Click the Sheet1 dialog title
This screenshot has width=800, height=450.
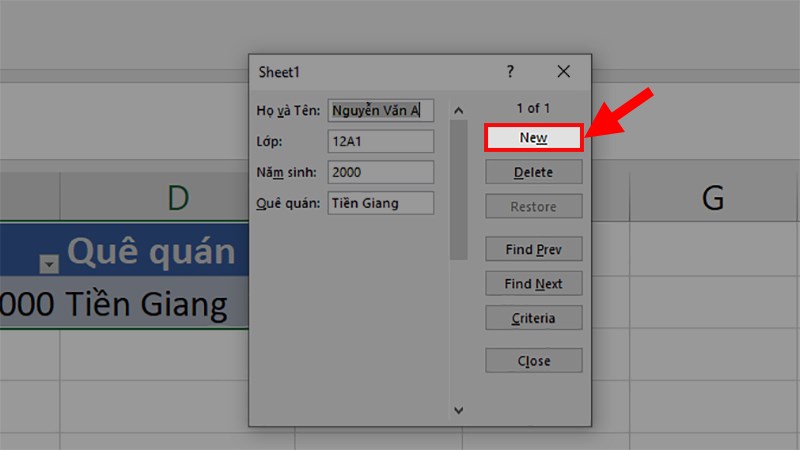279,72
